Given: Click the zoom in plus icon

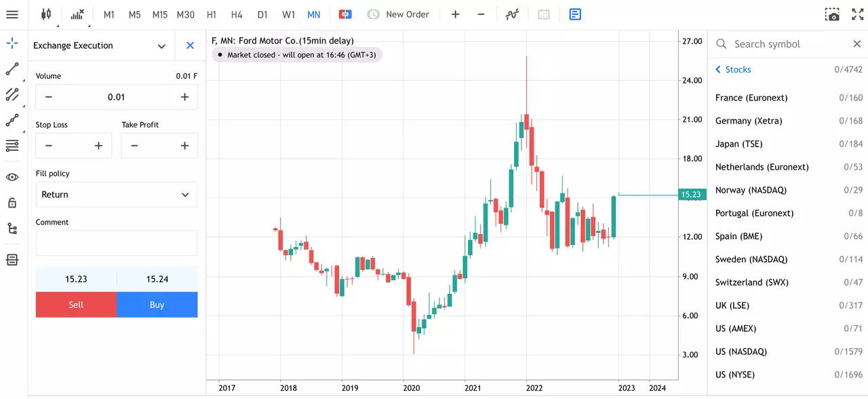Looking at the screenshot, I should 455,14.
